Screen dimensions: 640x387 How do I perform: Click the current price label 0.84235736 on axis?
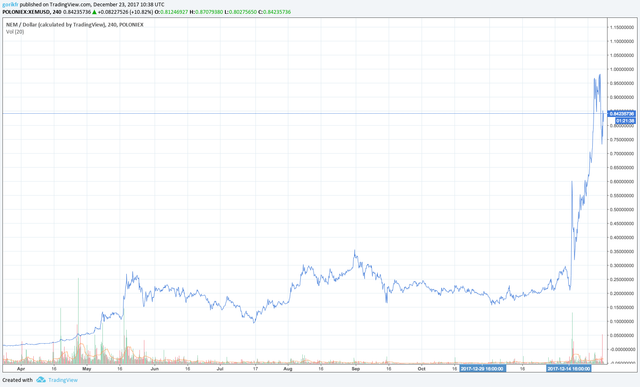[x=622, y=114]
